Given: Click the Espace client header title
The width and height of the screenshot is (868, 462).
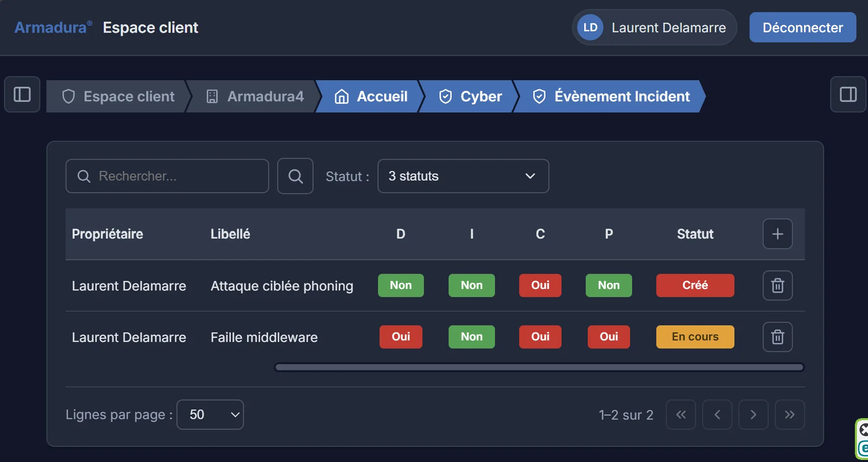Looking at the screenshot, I should coord(150,27).
